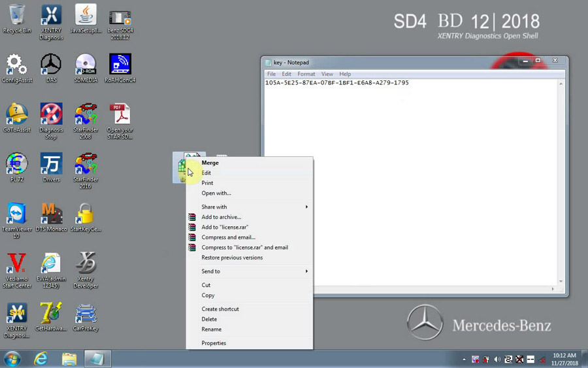Viewport: 588px width, 368px height.
Task: Open the Recycle Bin desktop icon
Action: coord(16,19)
